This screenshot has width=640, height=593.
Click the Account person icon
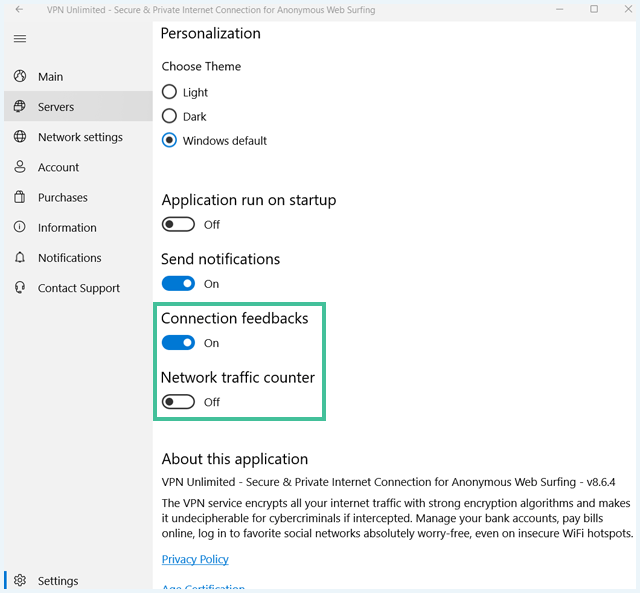click(x=20, y=167)
